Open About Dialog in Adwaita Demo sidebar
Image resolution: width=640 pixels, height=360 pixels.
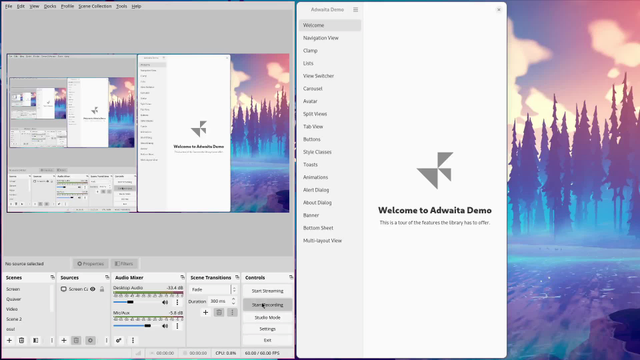point(330,202)
